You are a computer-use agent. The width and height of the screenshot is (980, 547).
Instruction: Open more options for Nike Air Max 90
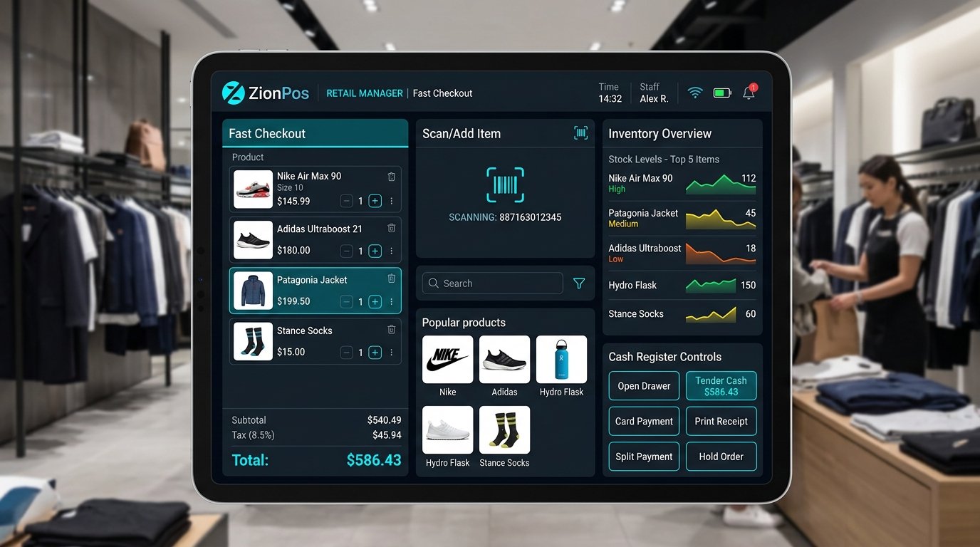391,201
